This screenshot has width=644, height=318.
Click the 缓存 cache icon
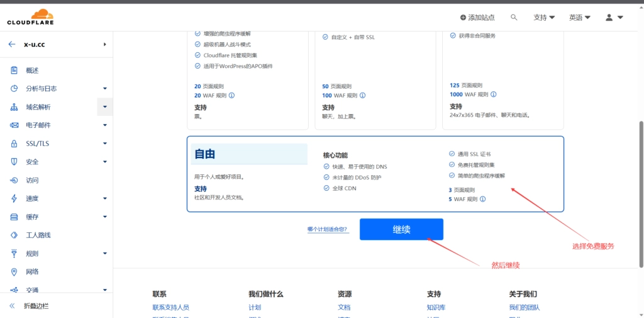pyautogui.click(x=14, y=217)
